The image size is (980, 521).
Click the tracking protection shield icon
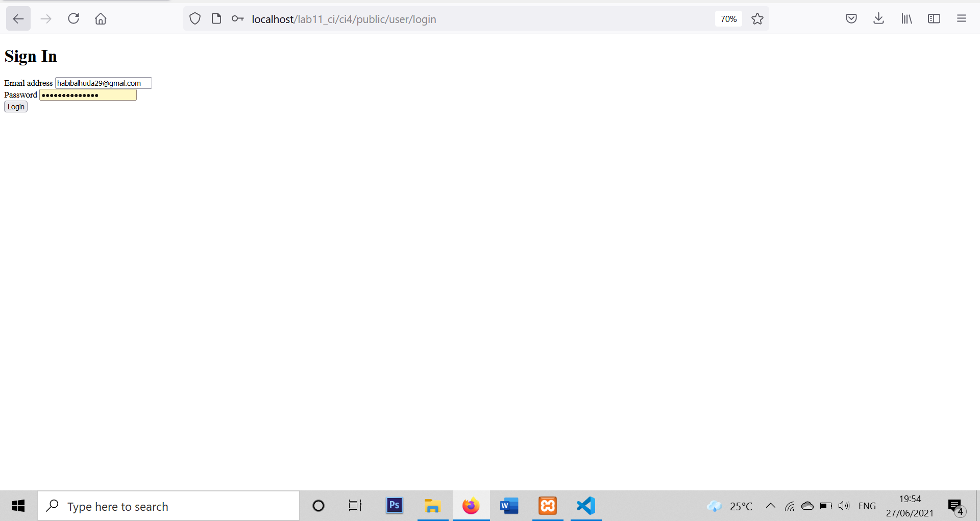(195, 18)
